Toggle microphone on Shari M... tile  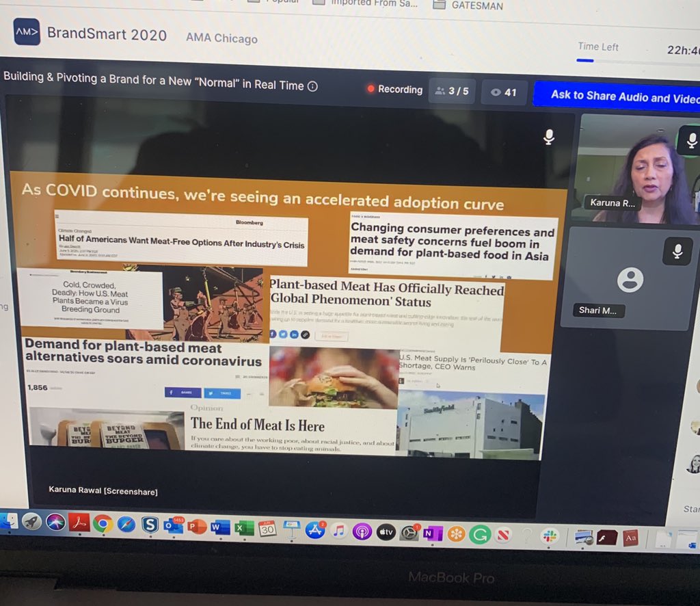[x=677, y=252]
